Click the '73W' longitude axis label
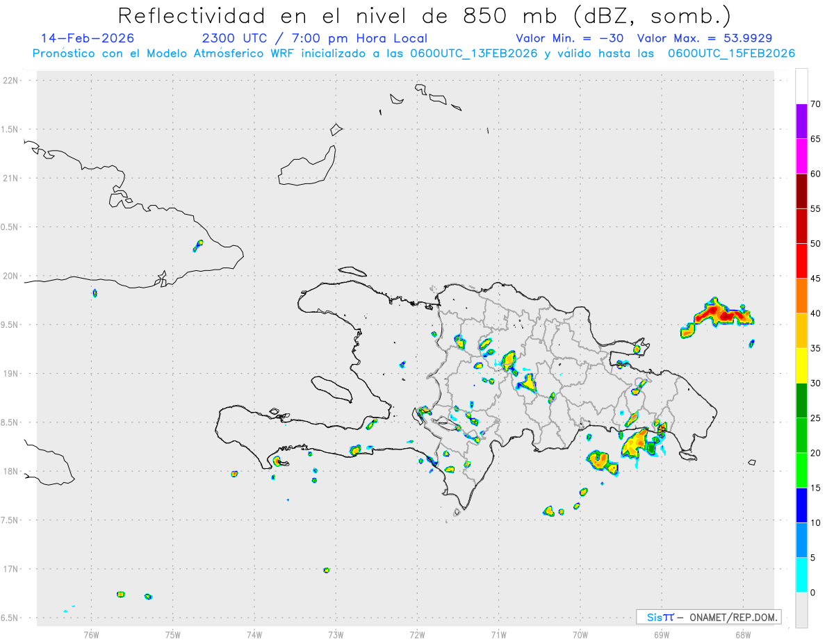The image size is (834, 644). (x=336, y=634)
